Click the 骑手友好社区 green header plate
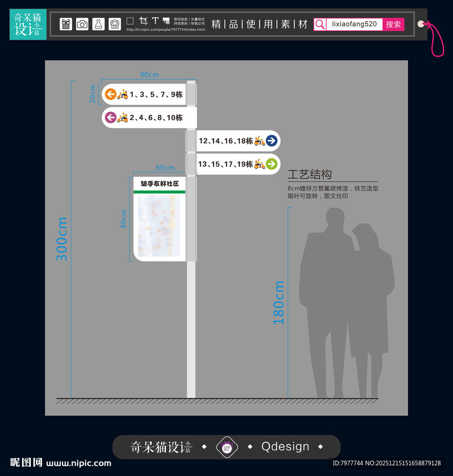Image resolution: width=453 pixels, height=476 pixels. coord(159,184)
